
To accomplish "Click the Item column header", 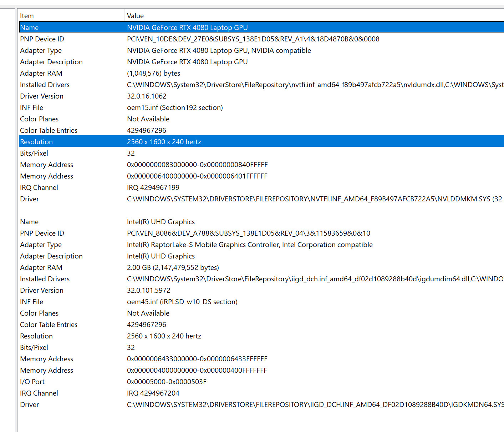I will coord(71,16).
